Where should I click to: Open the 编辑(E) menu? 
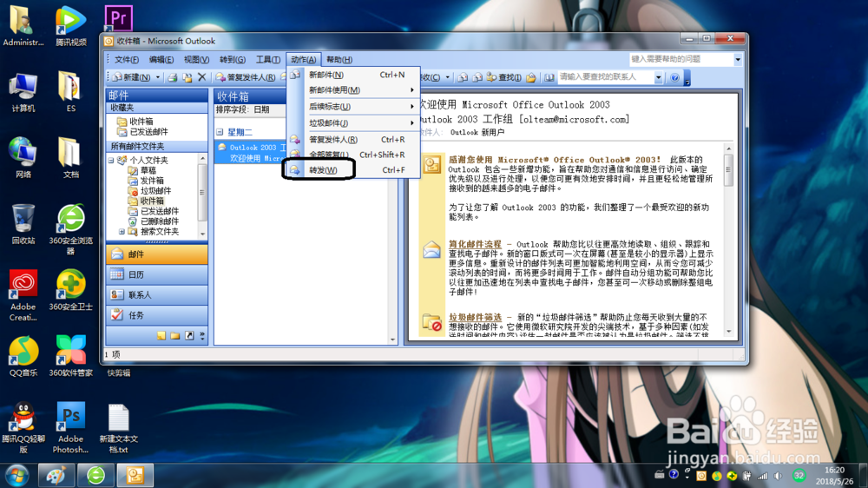(x=161, y=59)
